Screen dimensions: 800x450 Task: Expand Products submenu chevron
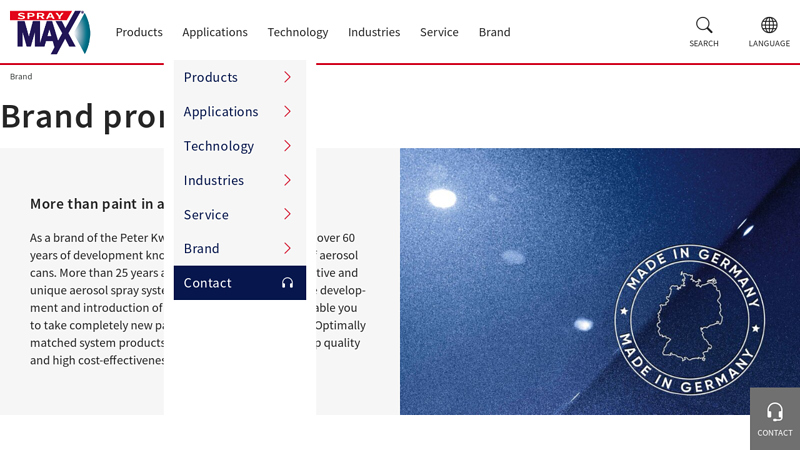tap(287, 77)
